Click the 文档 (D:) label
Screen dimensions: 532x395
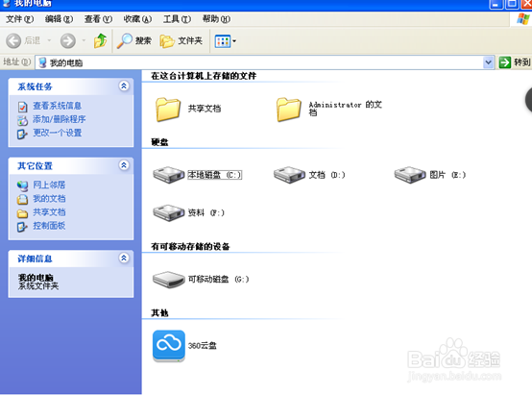pos(326,175)
